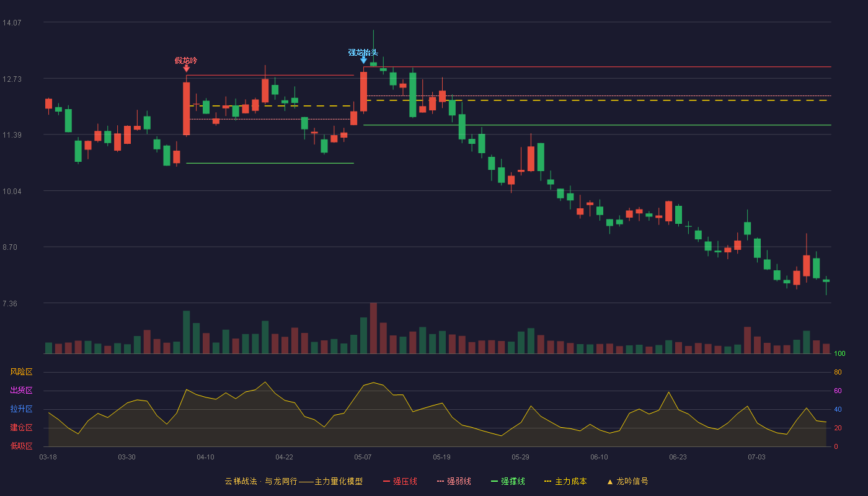Viewport: 868px width, 496px height.
Task: Click the blue arrow under 强龙抬头 label
Action: pyautogui.click(x=363, y=60)
